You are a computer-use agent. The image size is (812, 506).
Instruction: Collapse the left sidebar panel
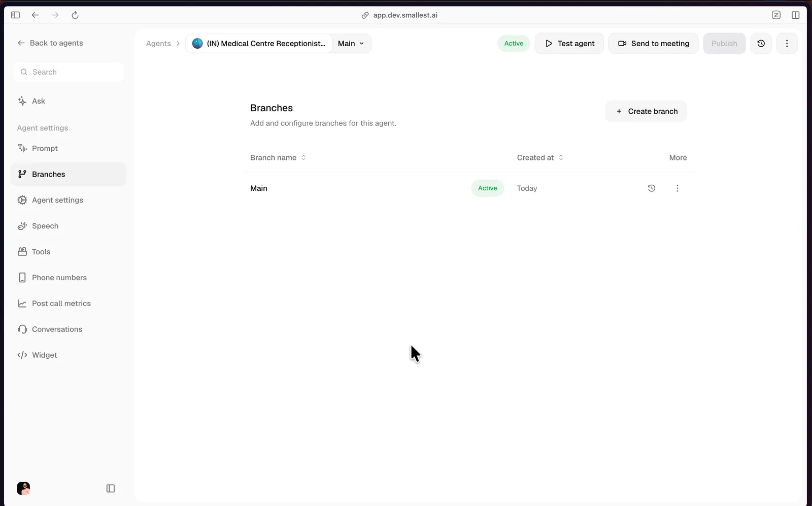click(111, 488)
